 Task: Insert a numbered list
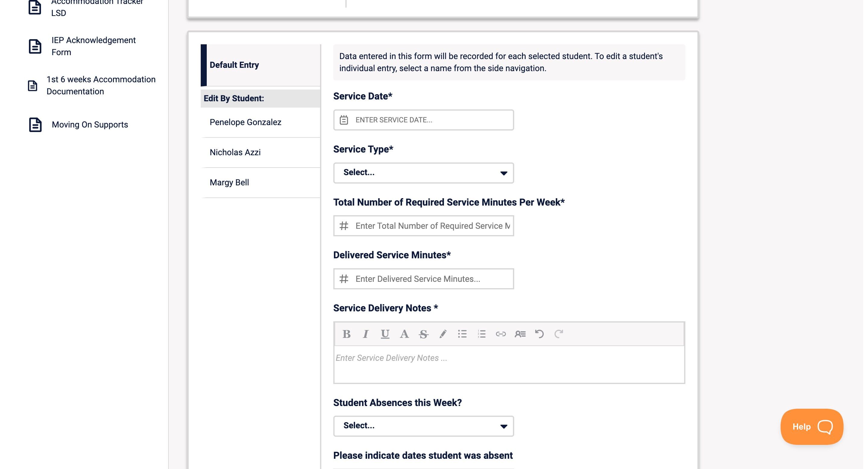coord(482,334)
